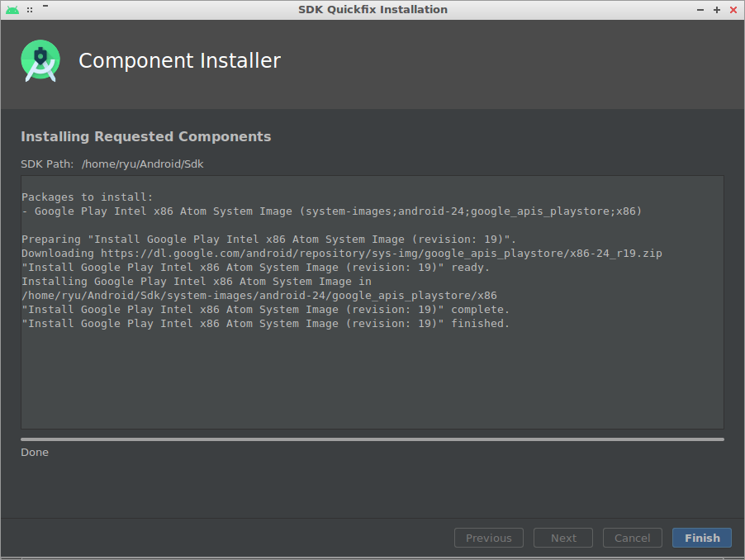Image resolution: width=745 pixels, height=560 pixels.
Task: Click the log line ending with 'finished.'
Action: (x=265, y=324)
